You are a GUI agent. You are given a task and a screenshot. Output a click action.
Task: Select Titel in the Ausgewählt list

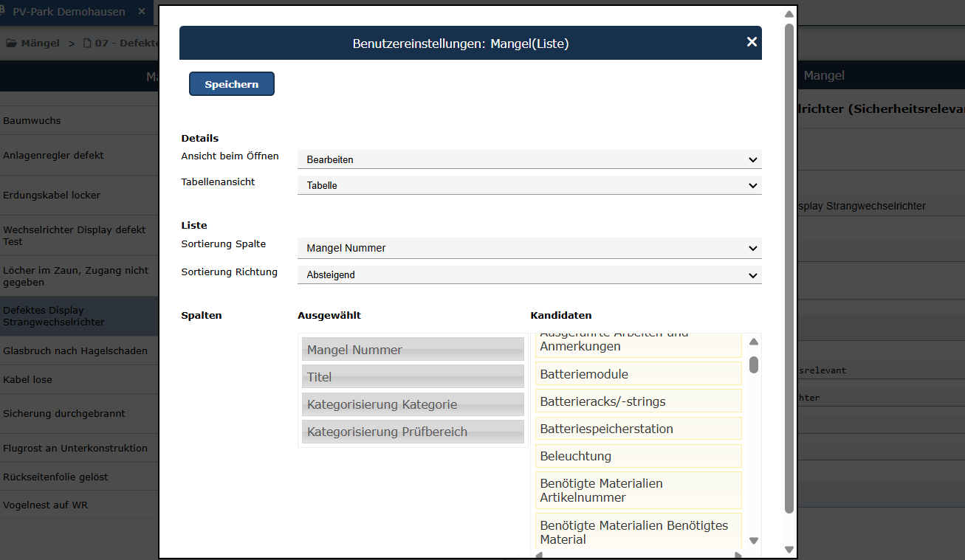coord(413,377)
